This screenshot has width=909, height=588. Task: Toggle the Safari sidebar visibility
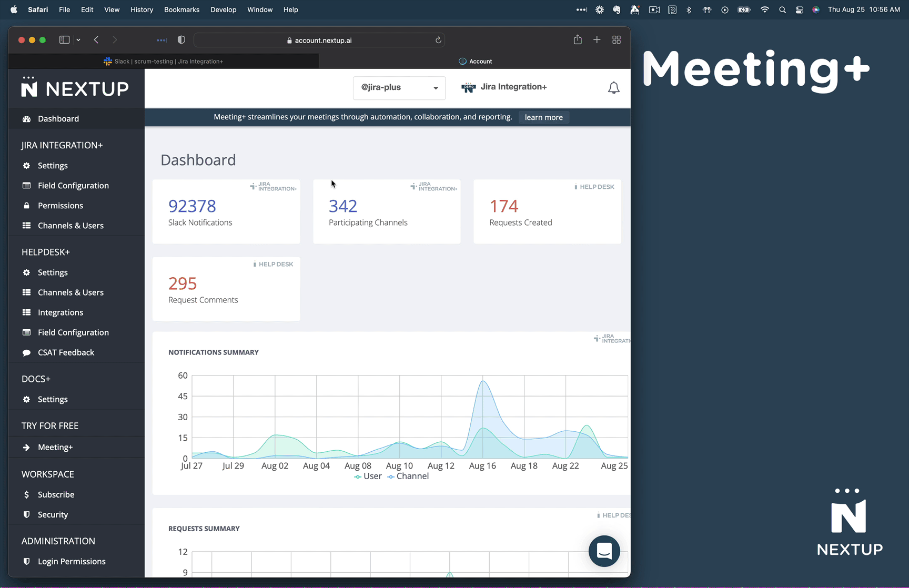pyautogui.click(x=64, y=40)
